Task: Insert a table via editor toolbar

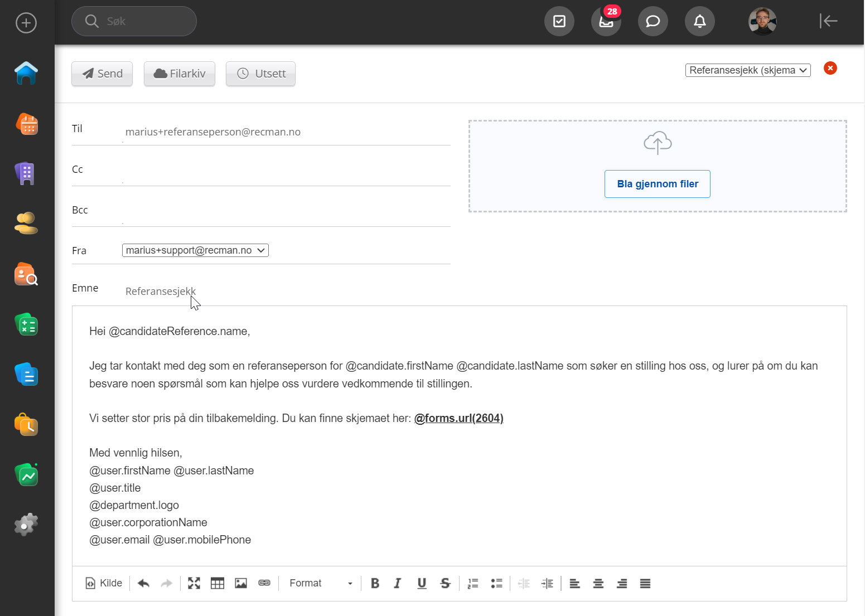Action: [x=218, y=583]
